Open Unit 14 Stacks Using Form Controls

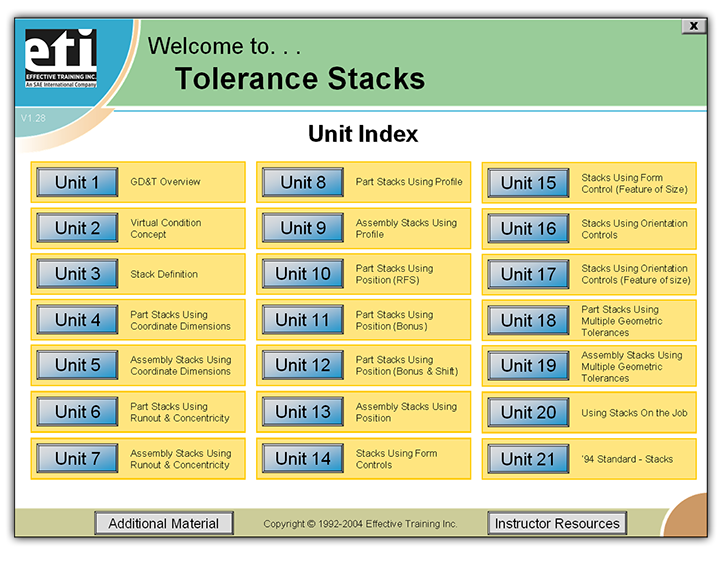coord(303,459)
